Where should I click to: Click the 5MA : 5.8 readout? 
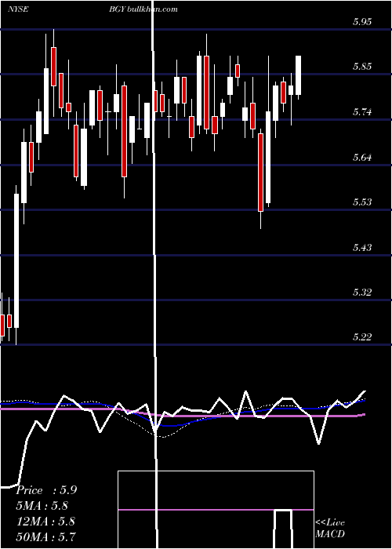tap(42, 506)
